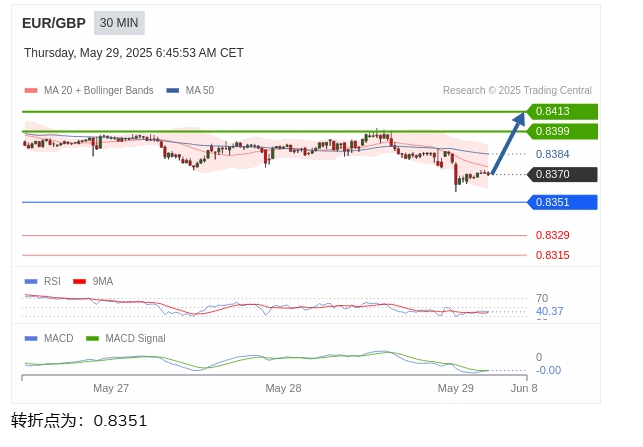Screen dimensions: 643x447
Task: Click the RSI value 40.37 label
Action: click(x=550, y=311)
